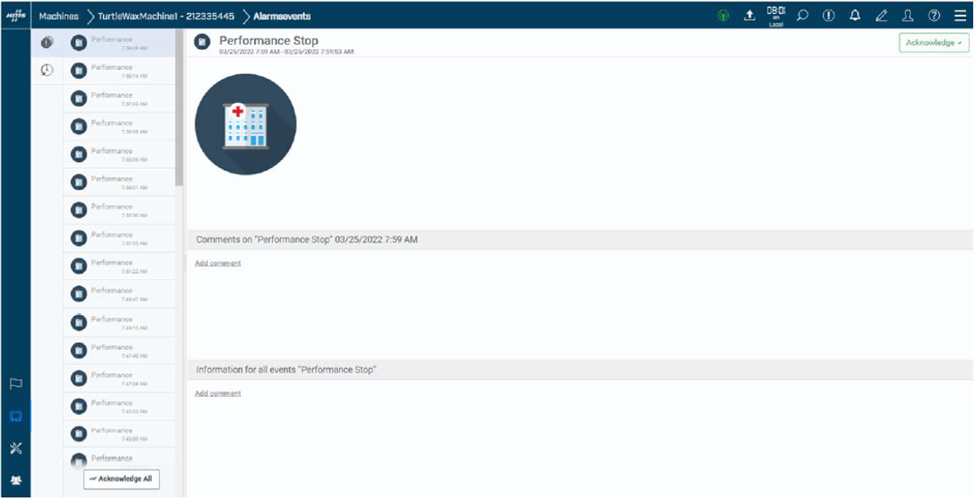Click Machines in the breadcrumb
The height and width of the screenshot is (500, 980).
(58, 16)
